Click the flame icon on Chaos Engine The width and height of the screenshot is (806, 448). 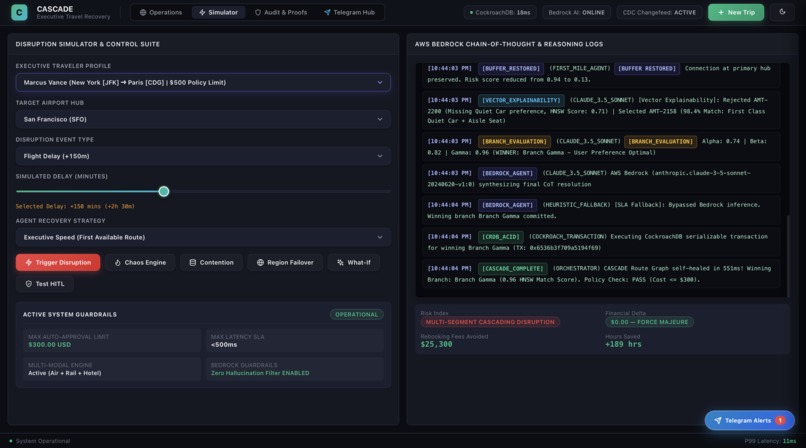pyautogui.click(x=117, y=263)
